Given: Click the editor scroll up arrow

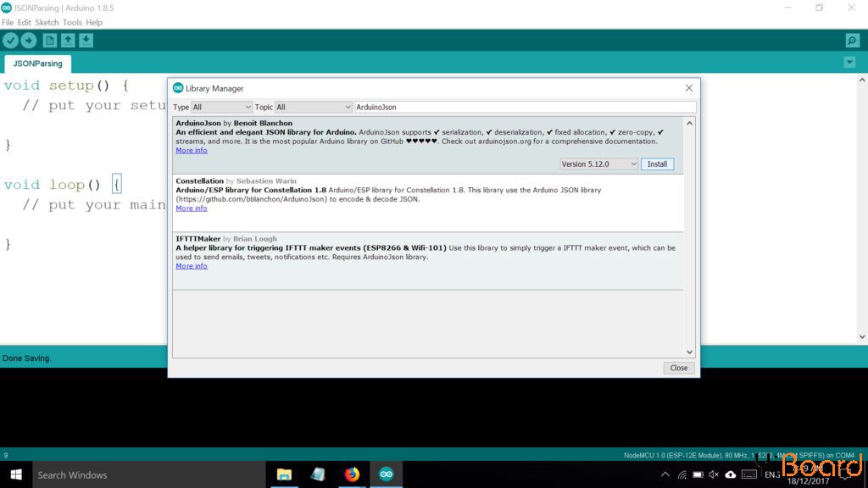Looking at the screenshot, I should [862, 80].
